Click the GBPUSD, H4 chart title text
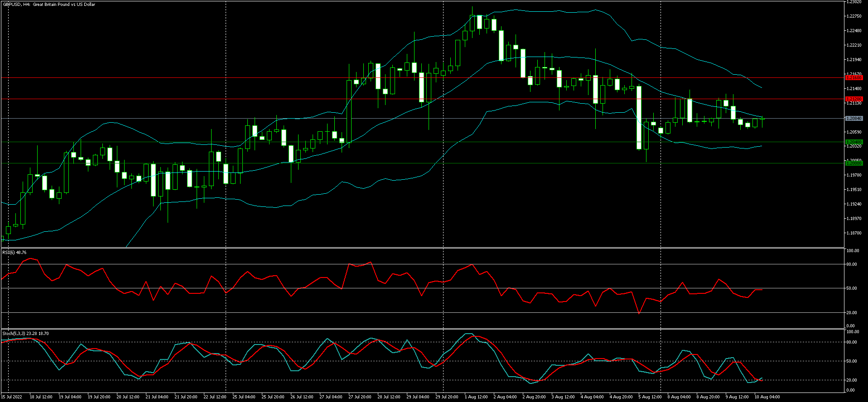The image size is (868, 402). pyautogui.click(x=49, y=5)
